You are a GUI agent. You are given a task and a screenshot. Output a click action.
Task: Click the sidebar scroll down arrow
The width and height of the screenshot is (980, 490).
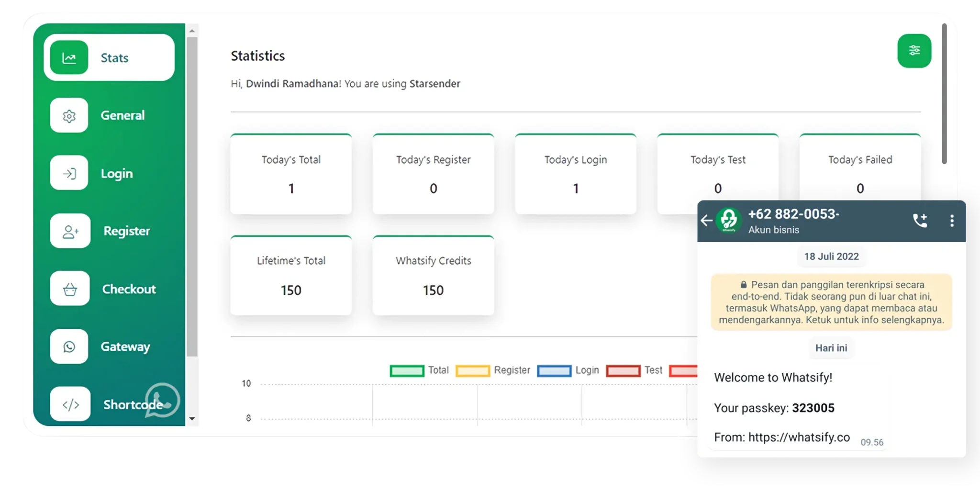pos(192,418)
